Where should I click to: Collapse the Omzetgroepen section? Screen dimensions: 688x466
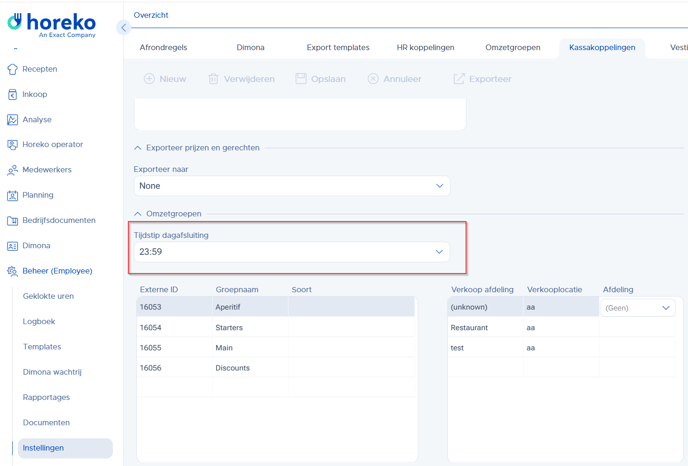[138, 214]
